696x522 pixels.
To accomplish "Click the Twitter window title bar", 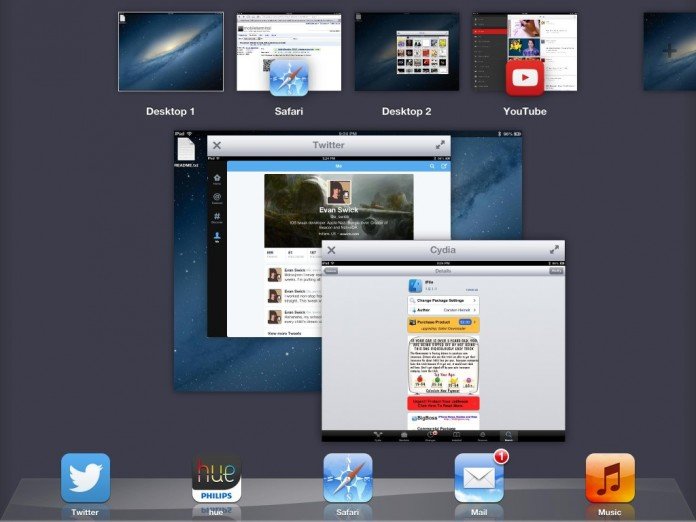I will click(x=329, y=145).
